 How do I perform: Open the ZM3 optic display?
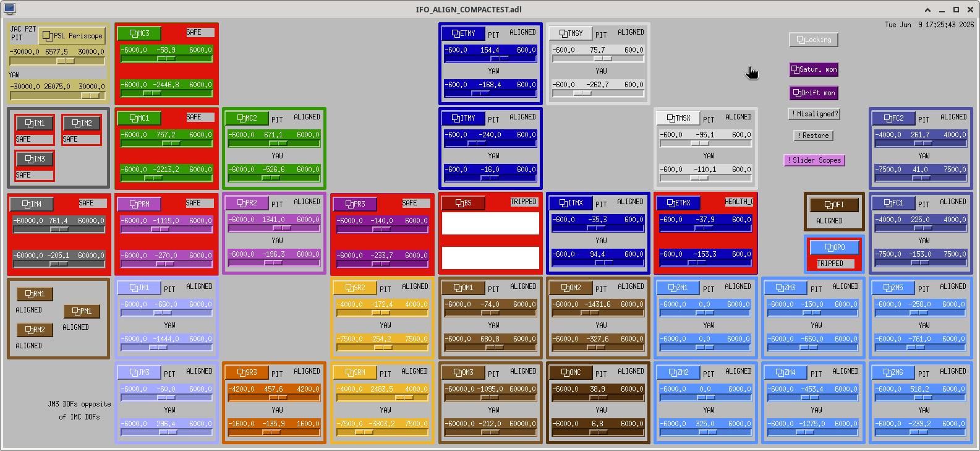pyautogui.click(x=786, y=288)
